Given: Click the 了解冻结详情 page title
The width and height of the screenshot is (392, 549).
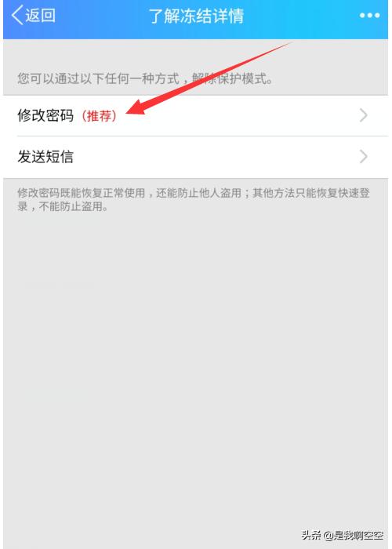Looking at the screenshot, I should click(196, 16).
